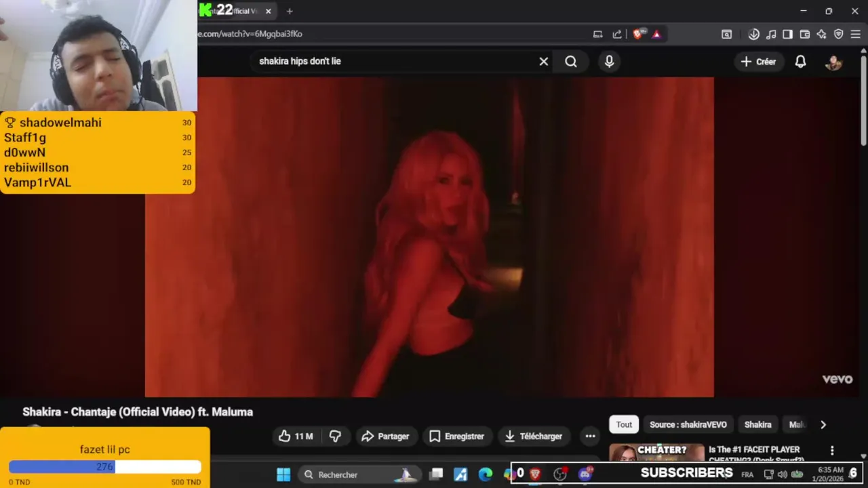Dislike the video
This screenshot has height=488, width=868.
tap(335, 436)
